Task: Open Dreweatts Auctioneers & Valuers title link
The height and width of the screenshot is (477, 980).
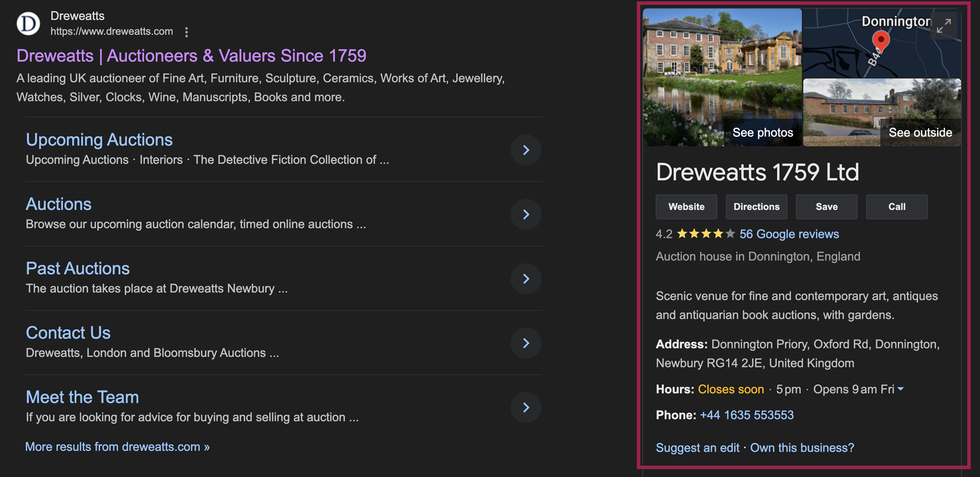Action: pos(191,56)
